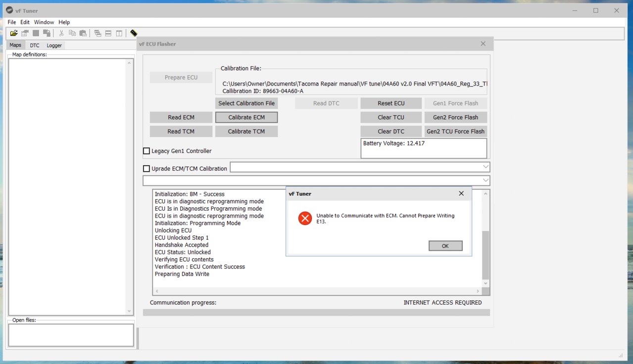Viewport: 633px width, 364px height.
Task: Click the Reset ECU button
Action: click(391, 103)
